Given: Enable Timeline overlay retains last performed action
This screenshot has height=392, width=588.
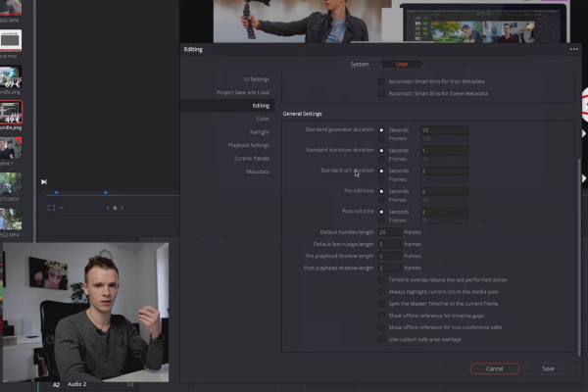Looking at the screenshot, I should click(381, 280).
